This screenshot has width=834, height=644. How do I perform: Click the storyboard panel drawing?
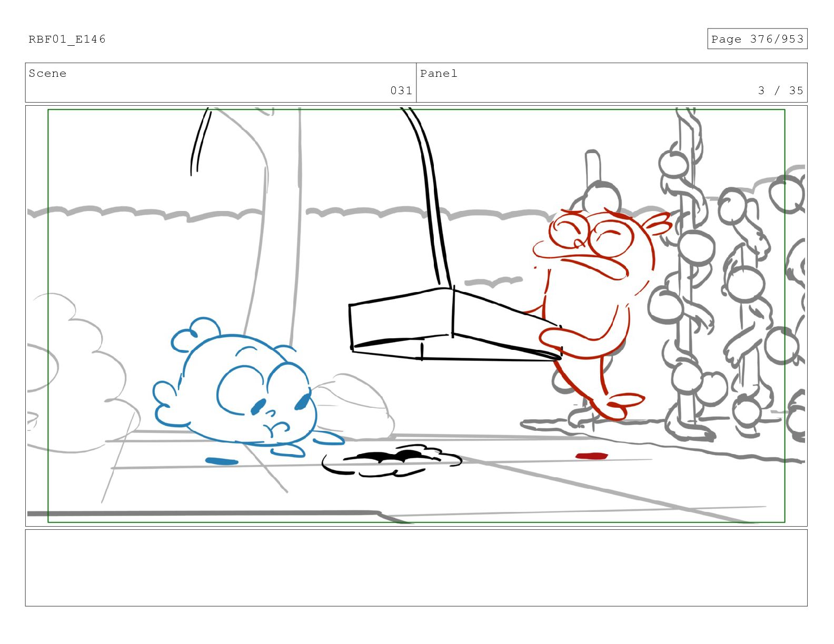point(416,316)
